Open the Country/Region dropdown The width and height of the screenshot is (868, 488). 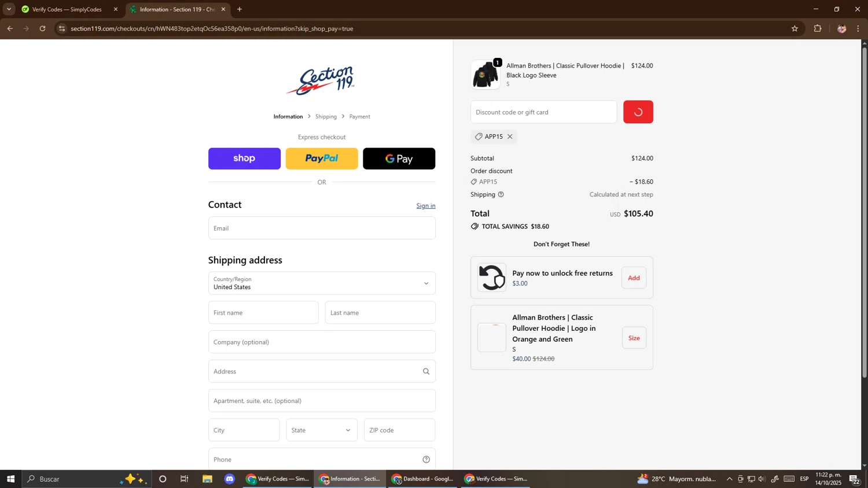pos(322,283)
